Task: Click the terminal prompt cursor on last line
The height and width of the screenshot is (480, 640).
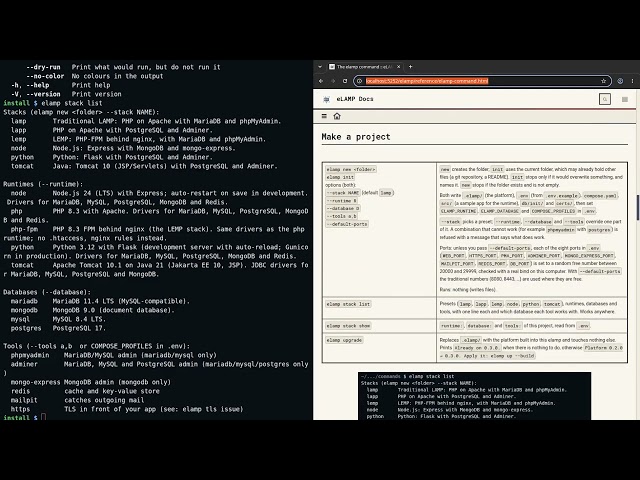Action: 43,417
